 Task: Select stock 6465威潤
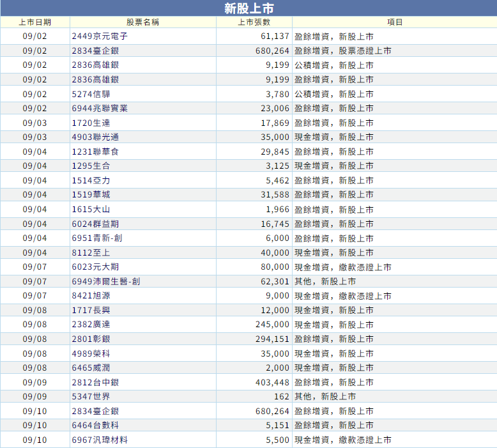[x=91, y=367]
